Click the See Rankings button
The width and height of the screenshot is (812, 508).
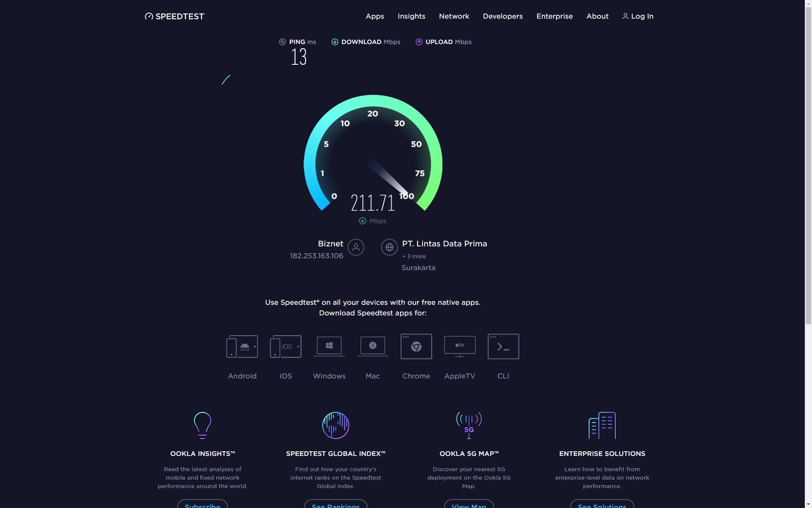336,504
